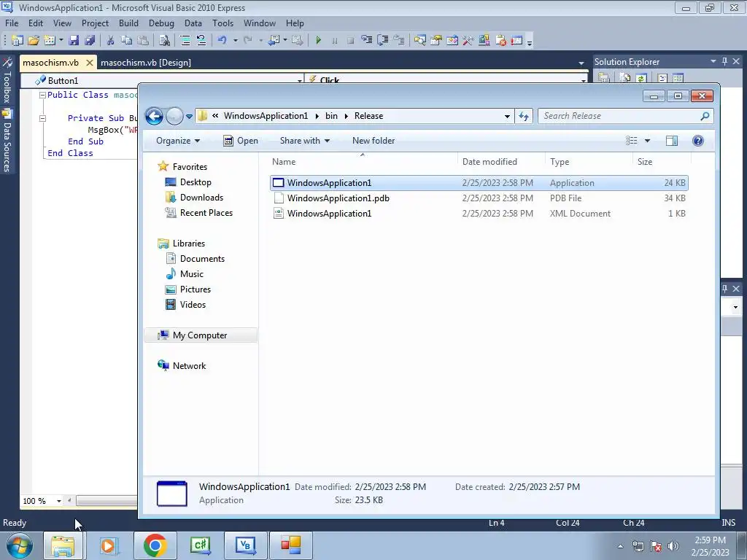Click the New folder button
This screenshot has height=560, width=747.
click(373, 141)
